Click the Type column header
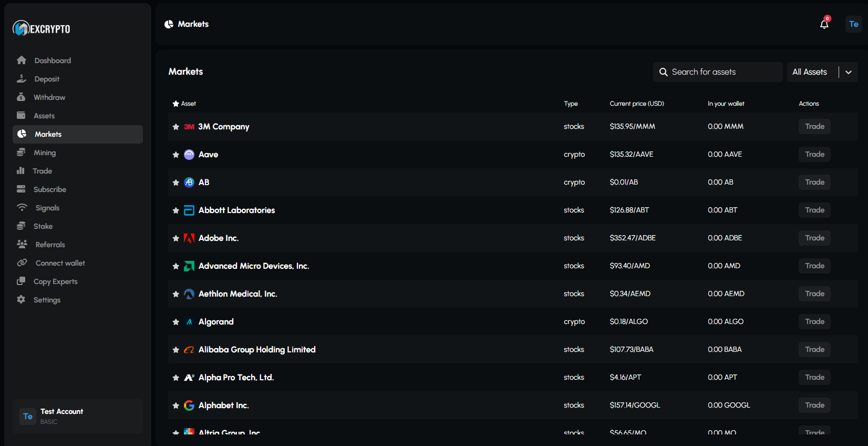This screenshot has width=868, height=446. [571, 104]
